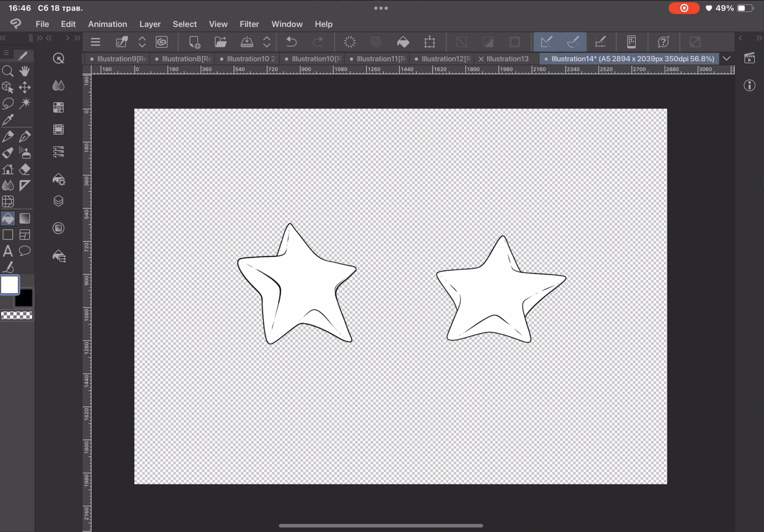
Task: Toggle Snap to Special Ruler
Action: click(573, 42)
